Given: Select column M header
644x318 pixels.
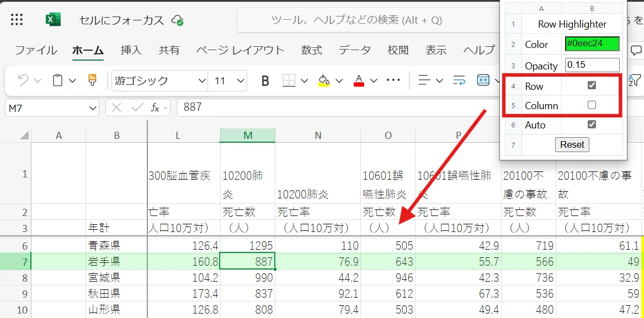Looking at the screenshot, I should [x=248, y=136].
